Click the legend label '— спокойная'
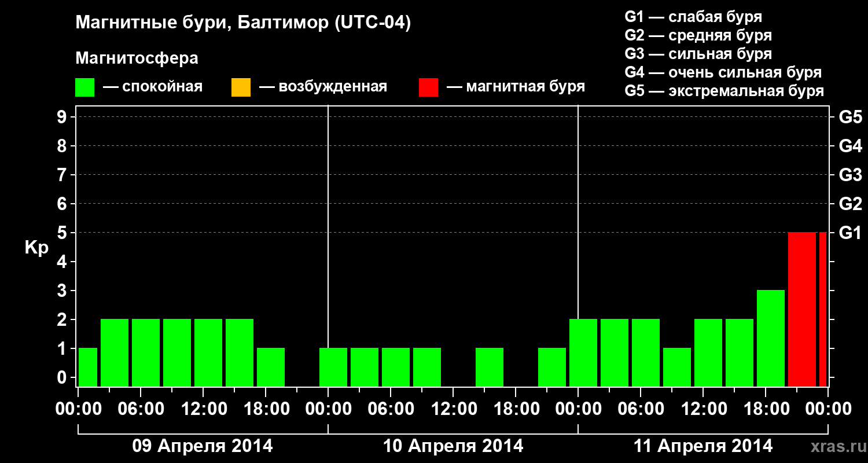Screen dimensions: 868x463 coord(153,87)
